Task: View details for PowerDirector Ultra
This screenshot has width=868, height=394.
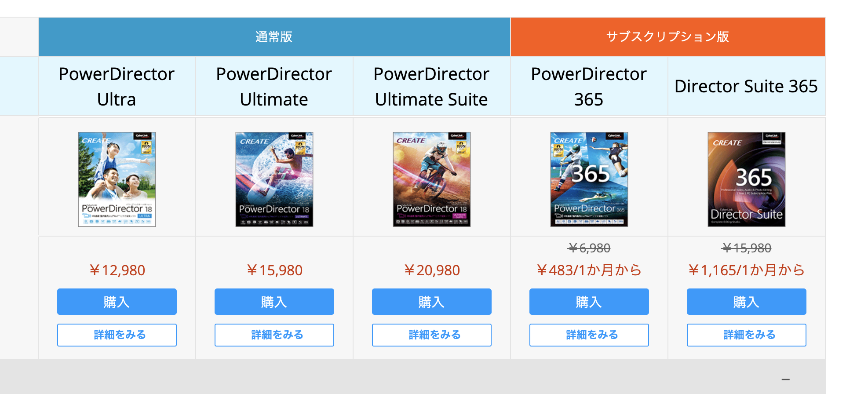Action: [117, 335]
